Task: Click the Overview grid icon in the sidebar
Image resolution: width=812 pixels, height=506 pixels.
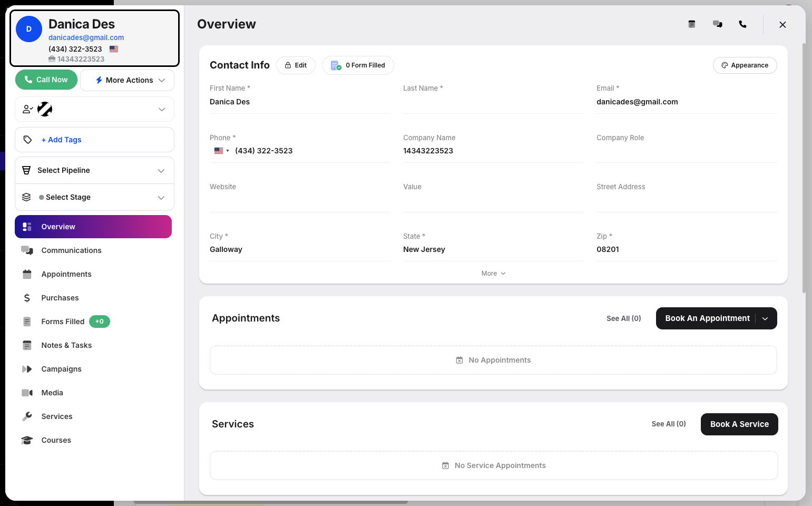Action: [27, 227]
